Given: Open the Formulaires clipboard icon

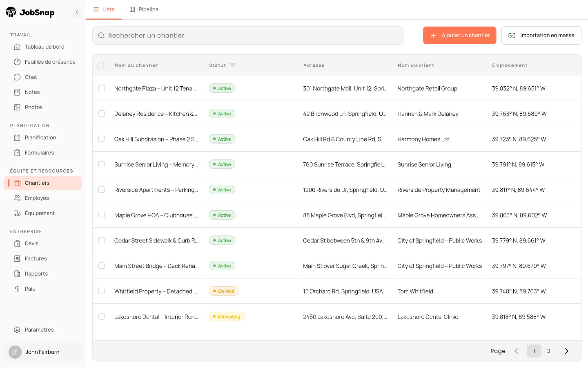Looking at the screenshot, I should coord(17,153).
